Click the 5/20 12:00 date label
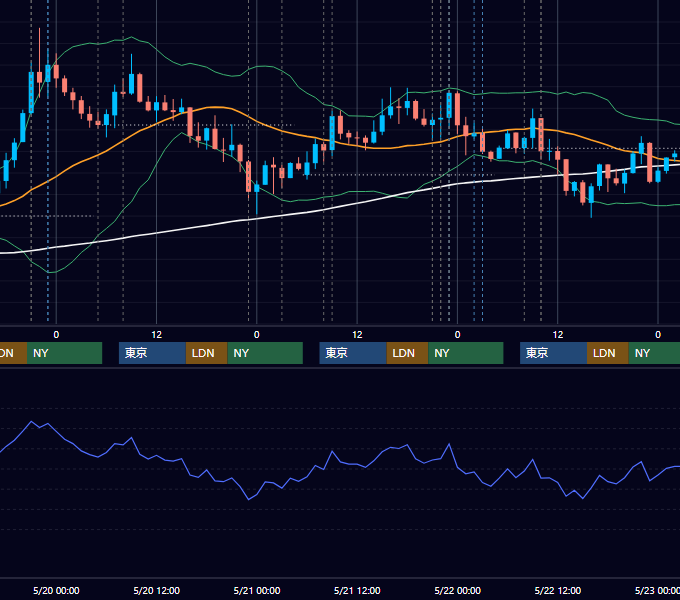Viewport: 680px width, 600px height. (157, 590)
